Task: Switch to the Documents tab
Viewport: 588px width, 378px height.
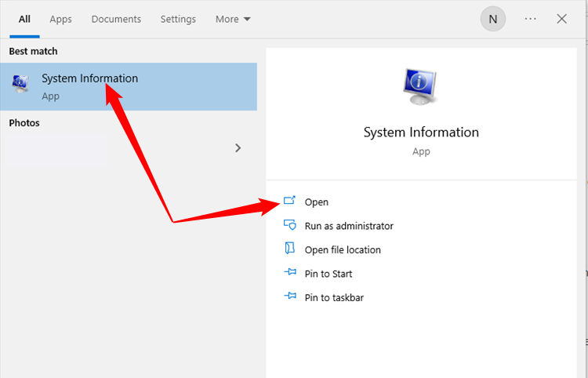Action: click(x=116, y=19)
